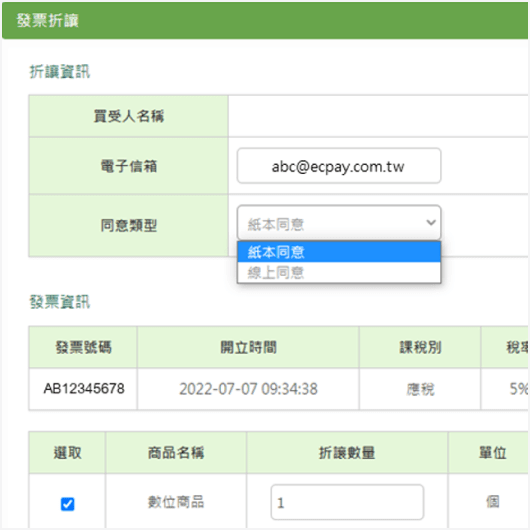The image size is (530, 530).
Task: Click the 選取 column header
Action: click(68, 453)
